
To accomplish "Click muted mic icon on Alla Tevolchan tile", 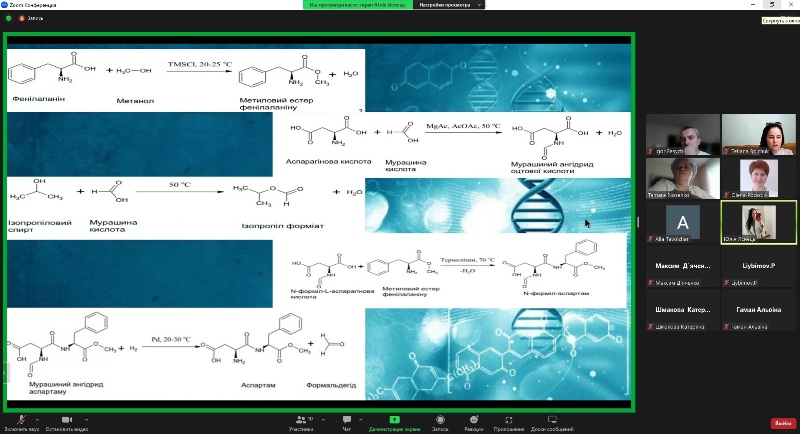I will click(651, 239).
